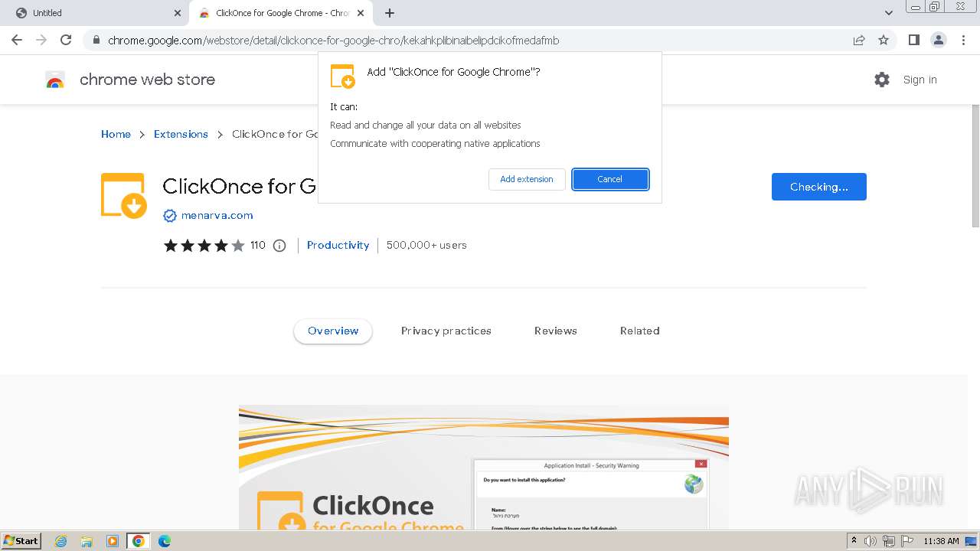Viewport: 980px width, 551px height.
Task: Navigate back with the browser arrow
Action: coord(17,40)
